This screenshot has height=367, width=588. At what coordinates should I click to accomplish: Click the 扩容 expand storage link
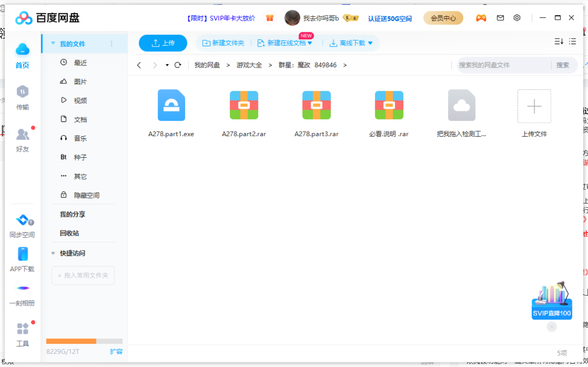pyautogui.click(x=116, y=351)
